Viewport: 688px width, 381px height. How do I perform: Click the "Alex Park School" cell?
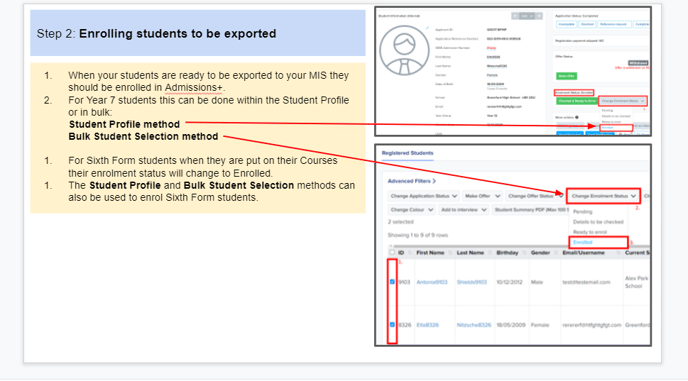(x=636, y=282)
